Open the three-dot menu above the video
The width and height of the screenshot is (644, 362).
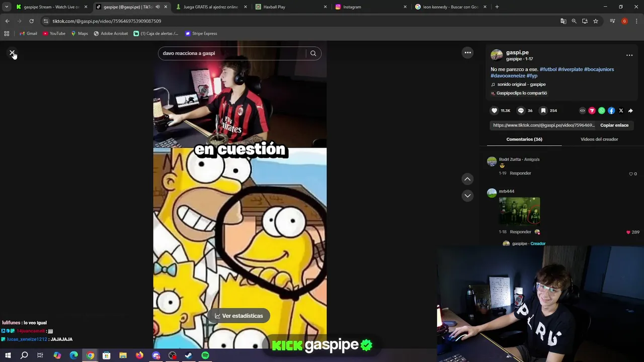tap(467, 53)
